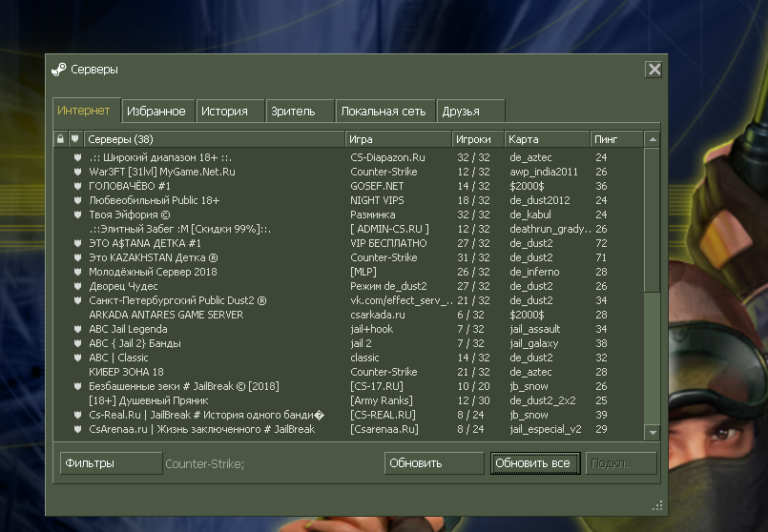The image size is (768, 532).
Task: Click shield icon next to Твоя Эйфория
Action: (77, 215)
